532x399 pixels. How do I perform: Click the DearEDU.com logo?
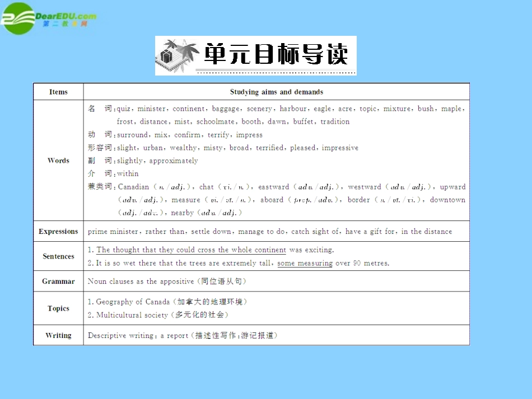coord(49,18)
